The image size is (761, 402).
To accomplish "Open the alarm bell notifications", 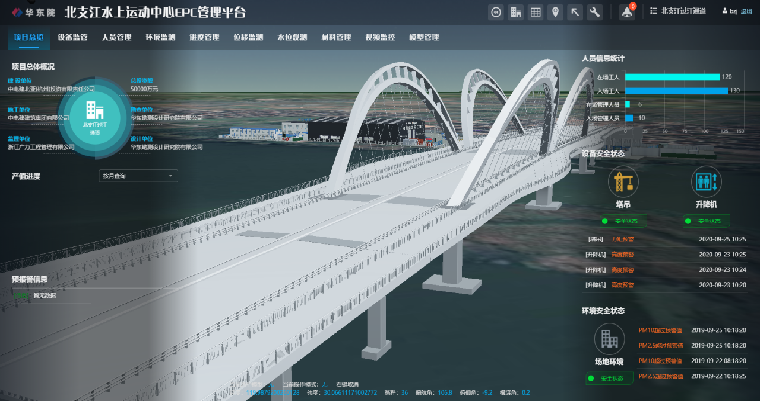I will click(x=627, y=12).
